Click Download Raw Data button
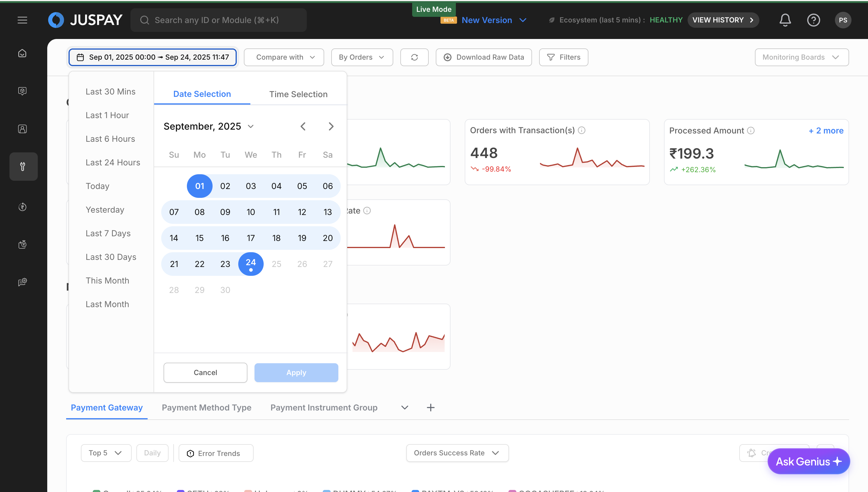868x492 pixels. [484, 57]
